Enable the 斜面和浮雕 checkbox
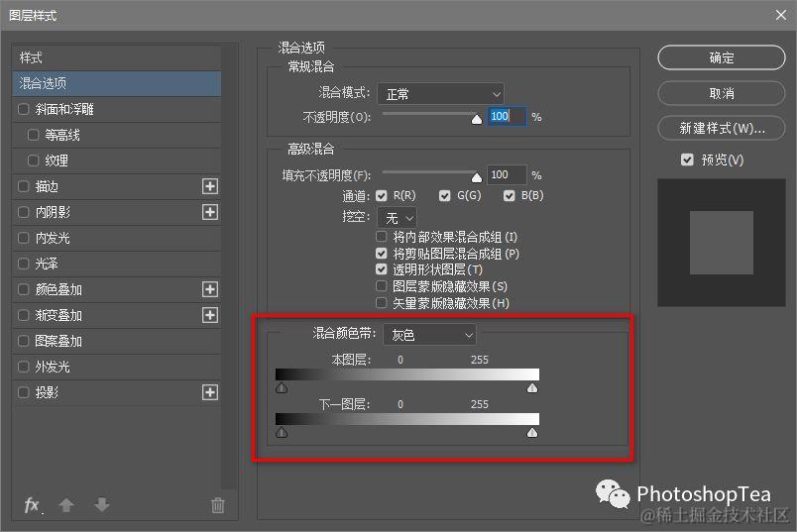Image resolution: width=797 pixels, height=532 pixels. [24, 109]
